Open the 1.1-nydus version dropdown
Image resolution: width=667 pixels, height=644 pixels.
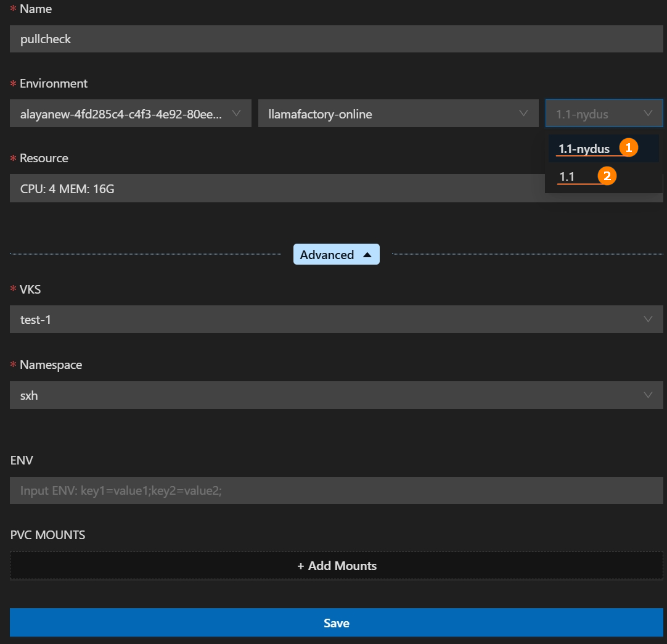pyautogui.click(x=604, y=114)
